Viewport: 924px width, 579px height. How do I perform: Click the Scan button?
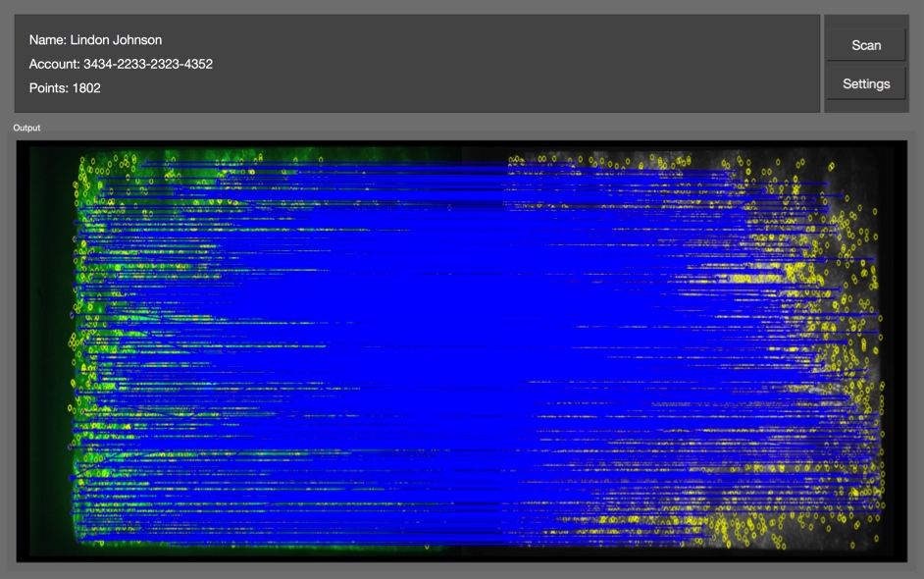866,45
